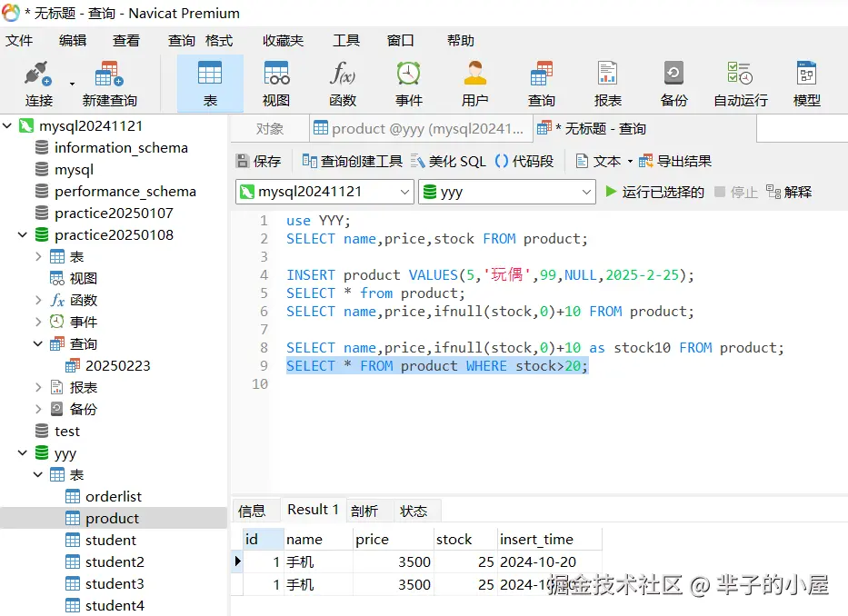Screen dimensions: 848x616
Task: Click Export Result (导出结果)
Action: pyautogui.click(x=675, y=161)
